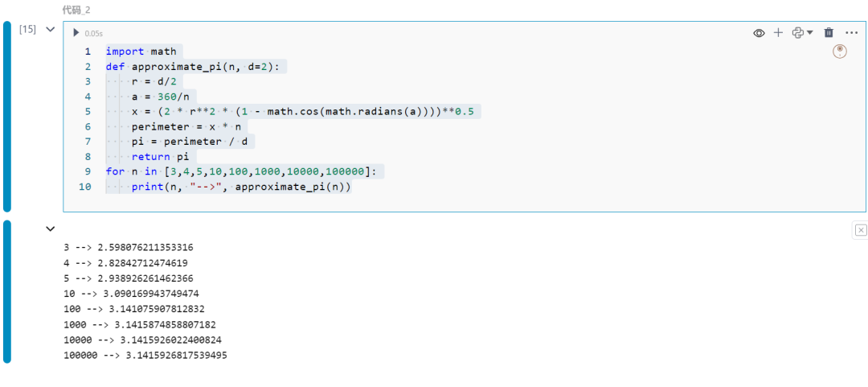This screenshot has height=387, width=868.
Task: Click line number 1 in the gutter
Action: click(x=88, y=51)
